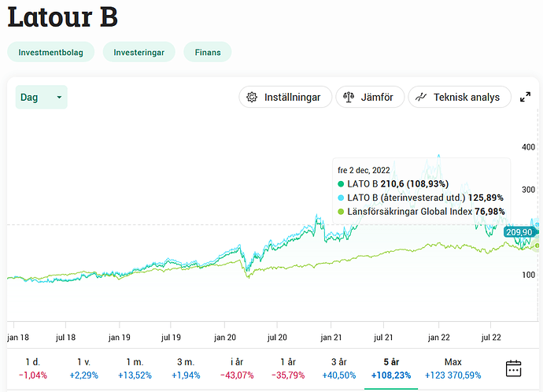Click the Finans tag
The height and width of the screenshot is (392, 543).
[x=208, y=52]
